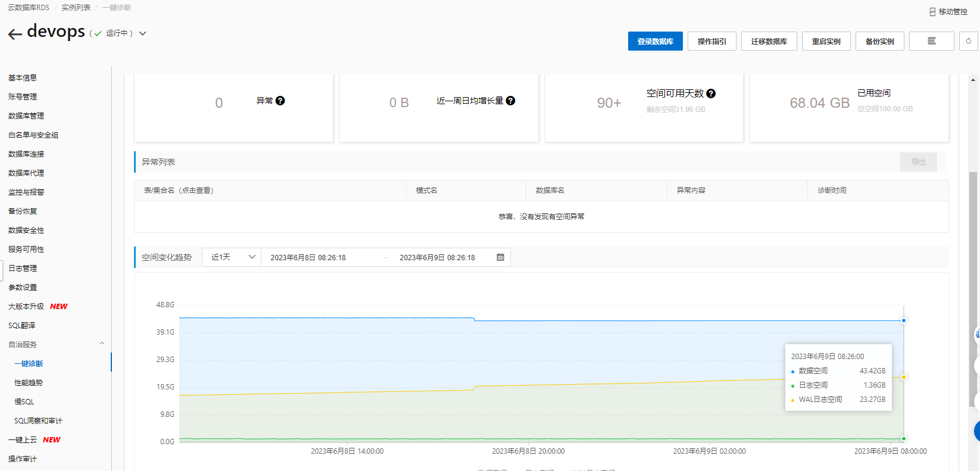Select SQL洞察和审计 under 自治服务
This screenshot has height=471, width=980.
[38, 421]
